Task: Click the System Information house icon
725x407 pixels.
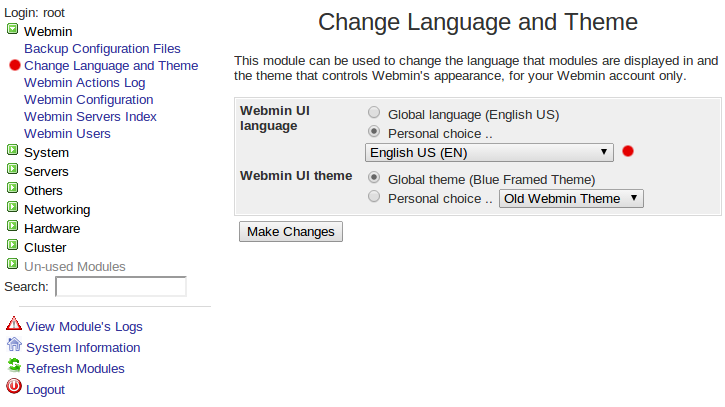Action: 14,344
